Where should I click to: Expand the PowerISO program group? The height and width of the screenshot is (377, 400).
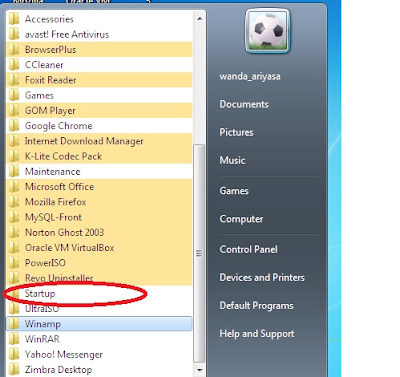[99, 263]
